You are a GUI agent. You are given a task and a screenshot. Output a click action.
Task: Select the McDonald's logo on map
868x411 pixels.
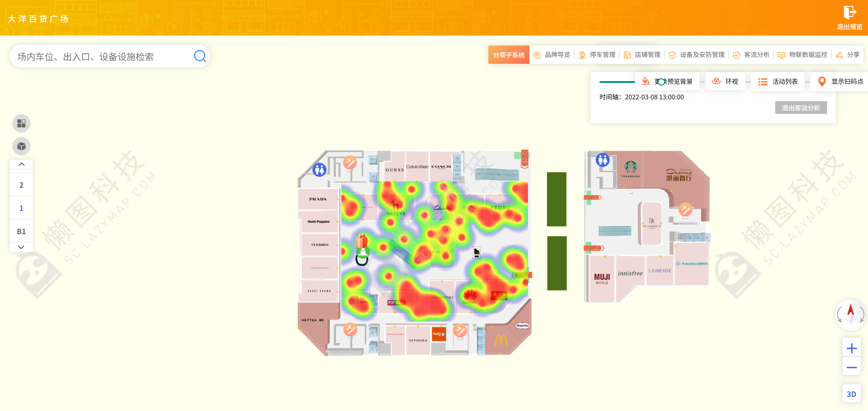501,340
